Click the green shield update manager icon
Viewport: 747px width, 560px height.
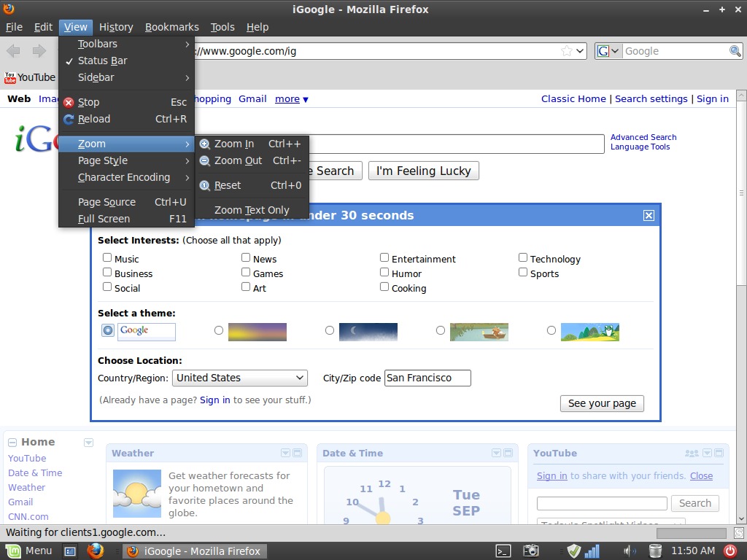pos(574,551)
